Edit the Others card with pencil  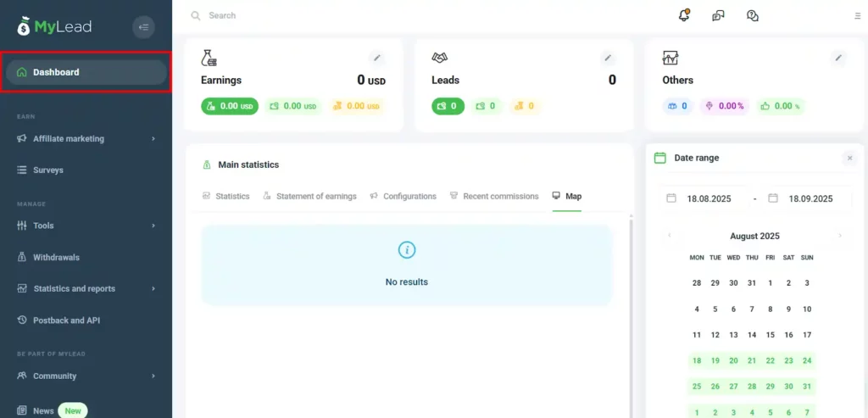click(x=838, y=58)
